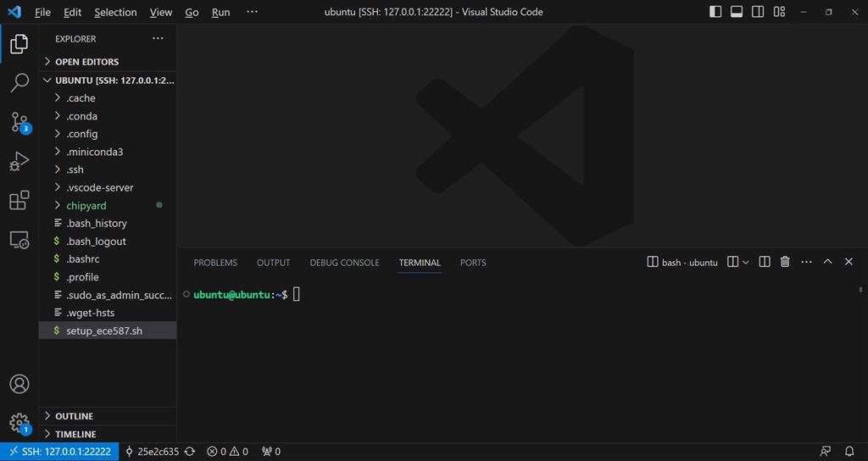Open the Accounts icon
This screenshot has height=461, width=868.
click(x=19, y=384)
